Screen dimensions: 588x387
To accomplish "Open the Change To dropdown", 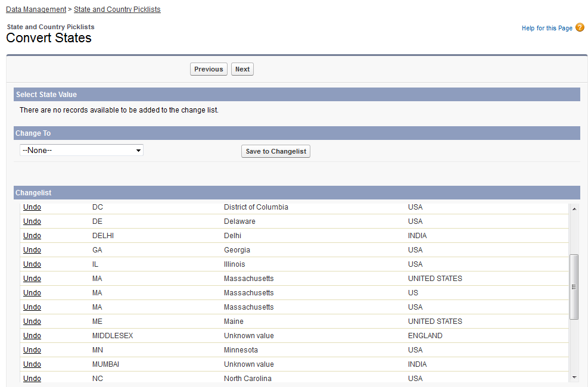I will [82, 151].
